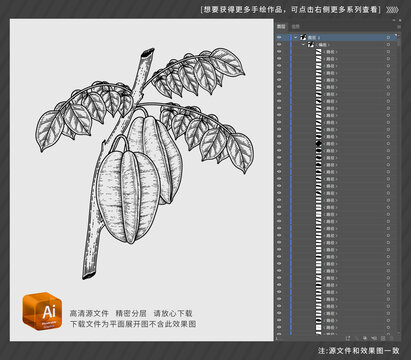411x360 pixels.
Task: Click the Delete Selection trash icon
Action: pyautogui.click(x=391, y=338)
